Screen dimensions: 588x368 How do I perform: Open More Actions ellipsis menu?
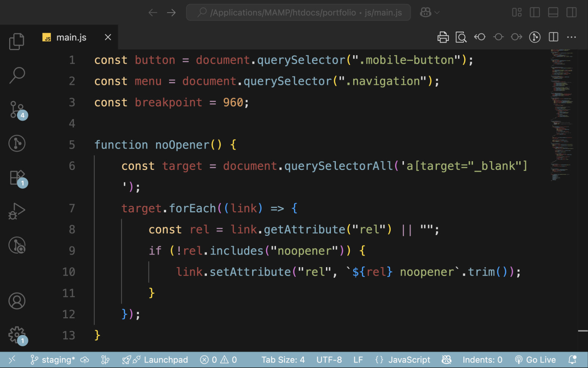tap(571, 37)
